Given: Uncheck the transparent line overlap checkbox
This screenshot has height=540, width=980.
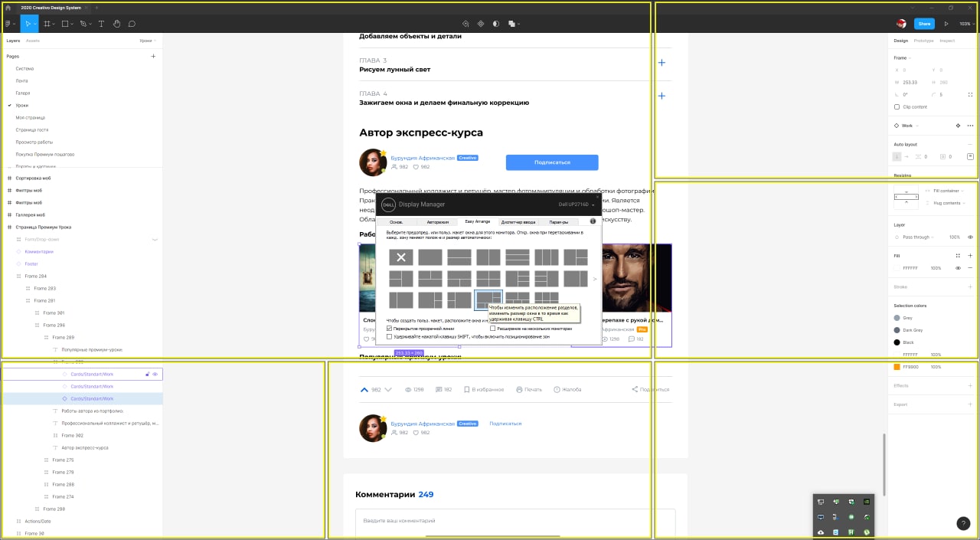Looking at the screenshot, I should pos(389,328).
